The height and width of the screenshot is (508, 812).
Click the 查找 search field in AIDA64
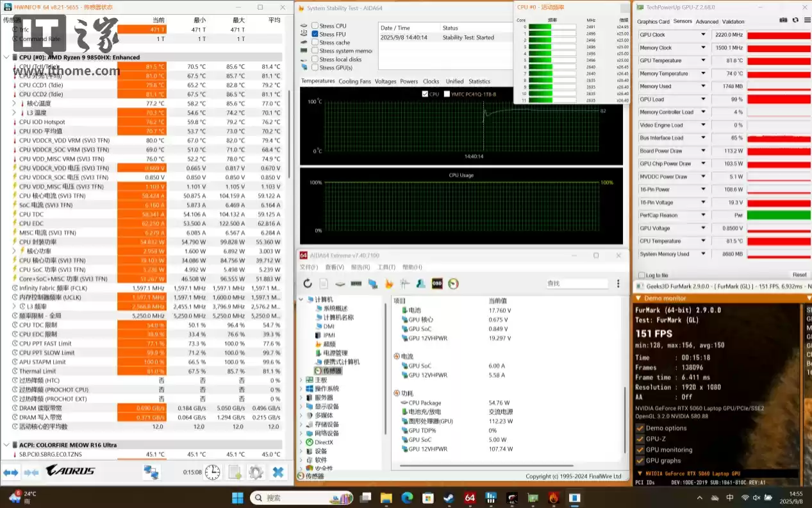577,283
